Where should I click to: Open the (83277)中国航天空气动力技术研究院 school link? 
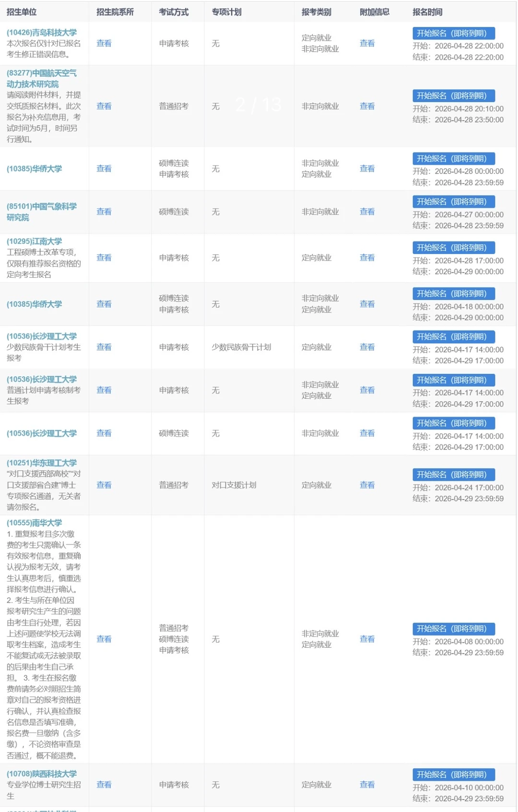pyautogui.click(x=42, y=79)
